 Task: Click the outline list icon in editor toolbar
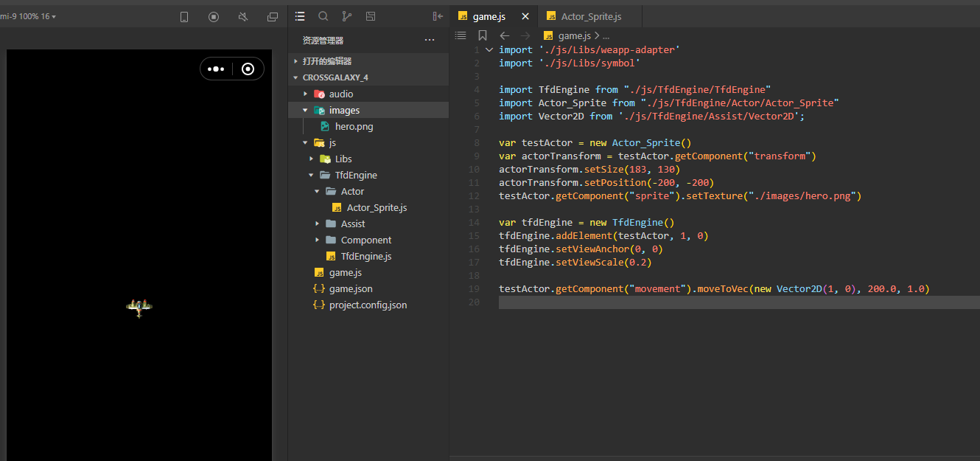[461, 35]
